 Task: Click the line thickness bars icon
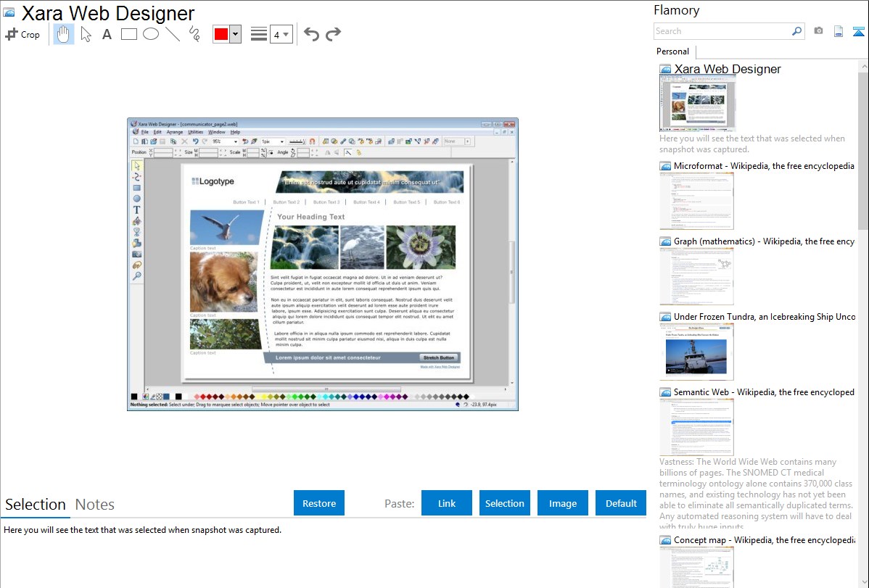pyautogui.click(x=259, y=34)
